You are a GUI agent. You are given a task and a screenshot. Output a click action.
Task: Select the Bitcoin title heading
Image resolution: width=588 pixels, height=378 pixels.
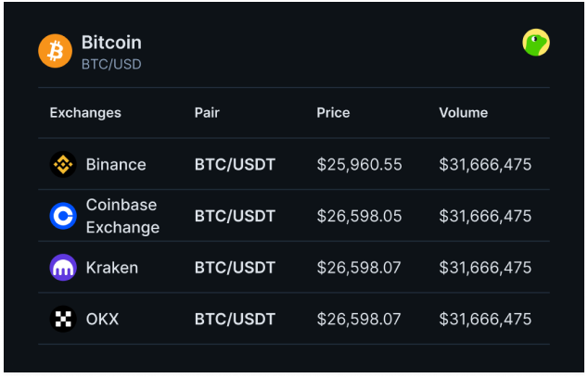coord(111,43)
